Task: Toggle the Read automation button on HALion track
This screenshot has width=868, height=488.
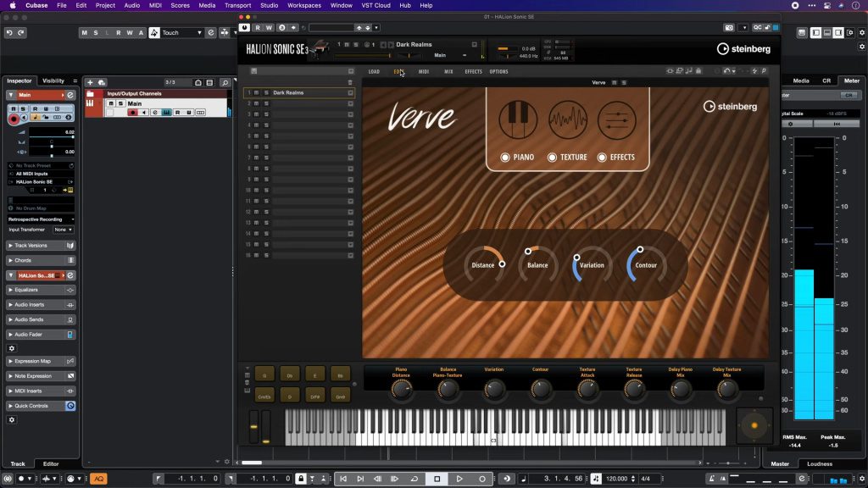Action: pos(36,108)
